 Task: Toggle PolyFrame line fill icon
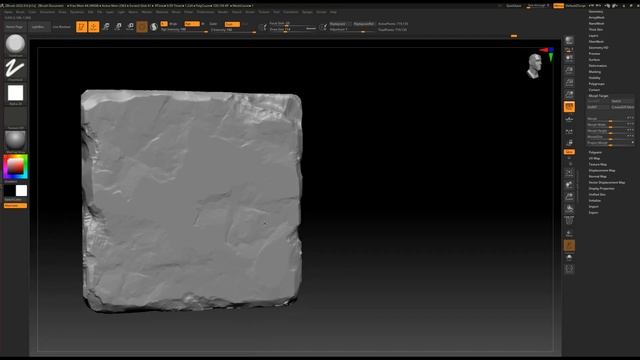tap(569, 221)
